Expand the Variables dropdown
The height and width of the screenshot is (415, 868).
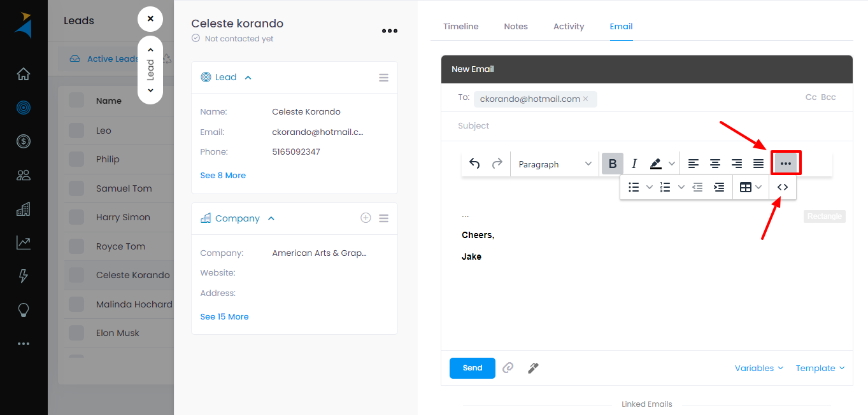(x=758, y=368)
